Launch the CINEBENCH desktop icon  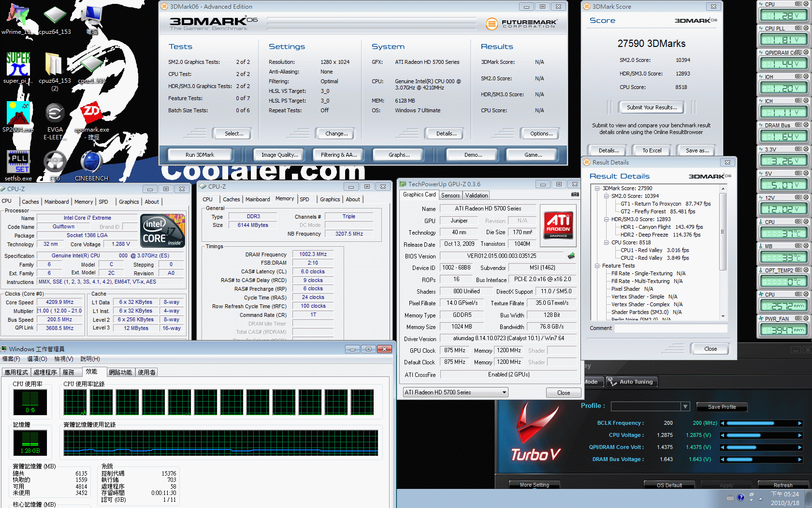[x=91, y=162]
